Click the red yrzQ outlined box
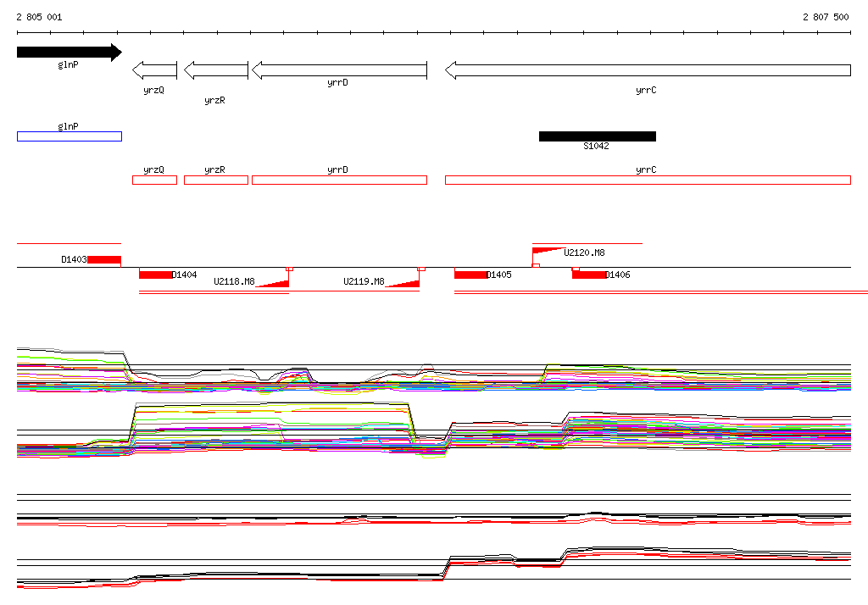Image resolution: width=868 pixels, height=605 pixels. [x=154, y=180]
